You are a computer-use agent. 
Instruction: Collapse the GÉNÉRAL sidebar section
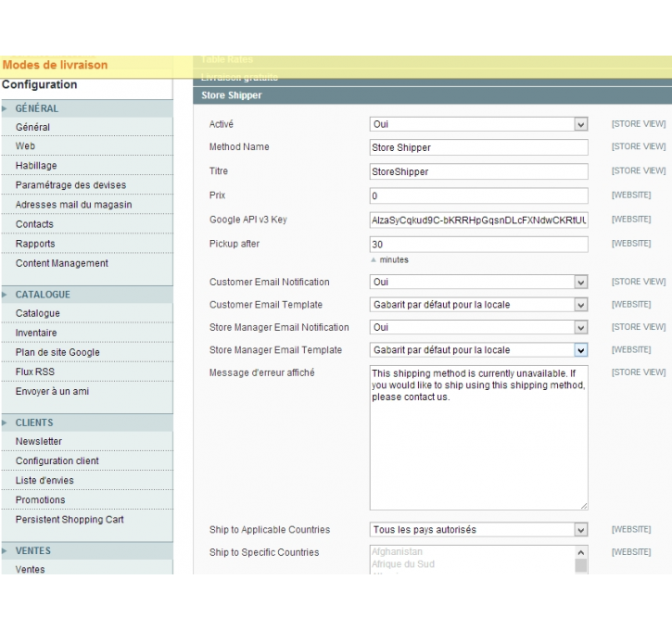tap(87, 108)
